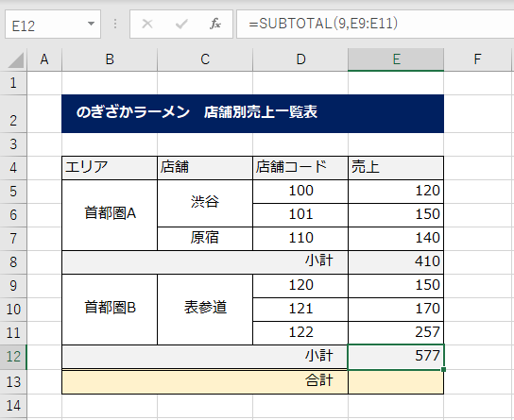Open the Name Box dropdown arrow
514x420 pixels.
click(91, 24)
